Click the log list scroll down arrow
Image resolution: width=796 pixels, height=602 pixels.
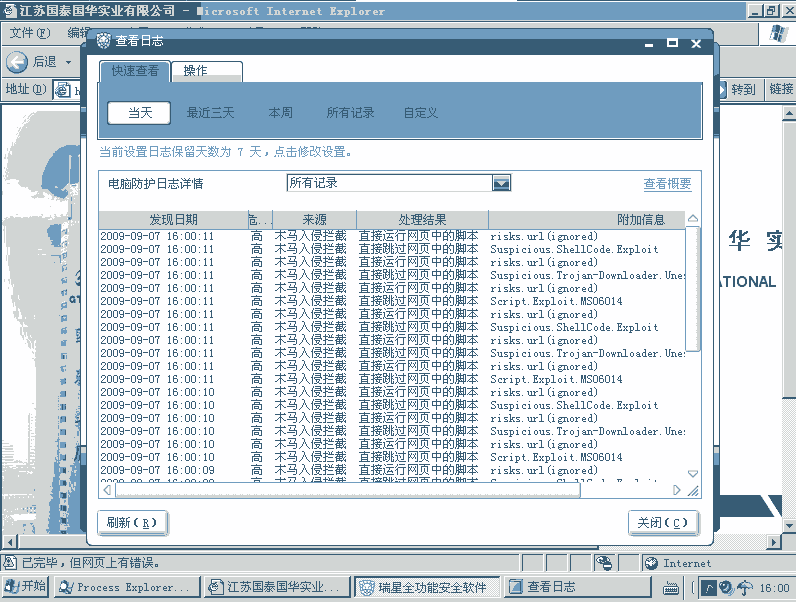pos(692,474)
